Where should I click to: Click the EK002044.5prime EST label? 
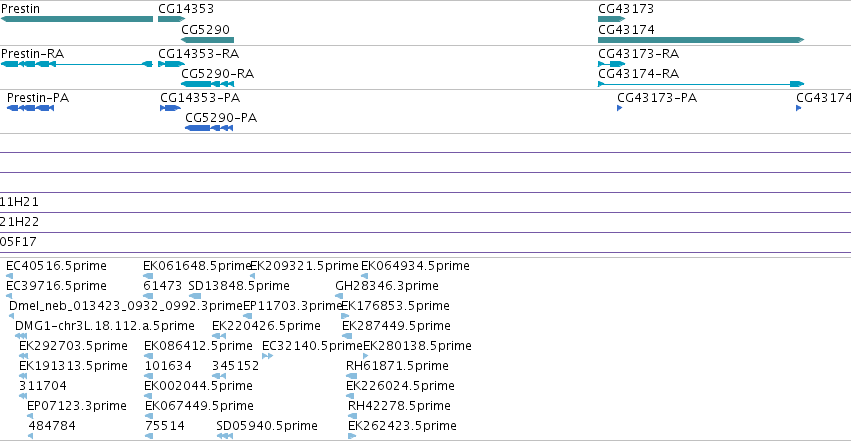pos(199,386)
